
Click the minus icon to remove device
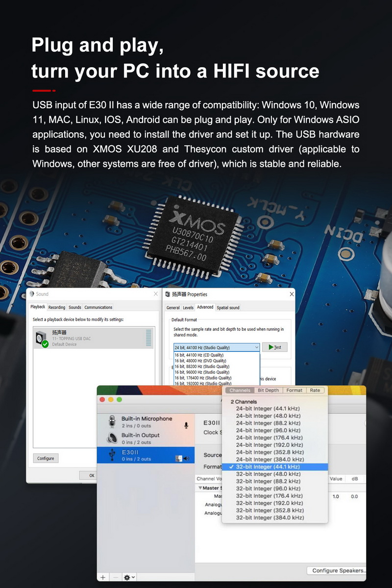tap(116, 577)
